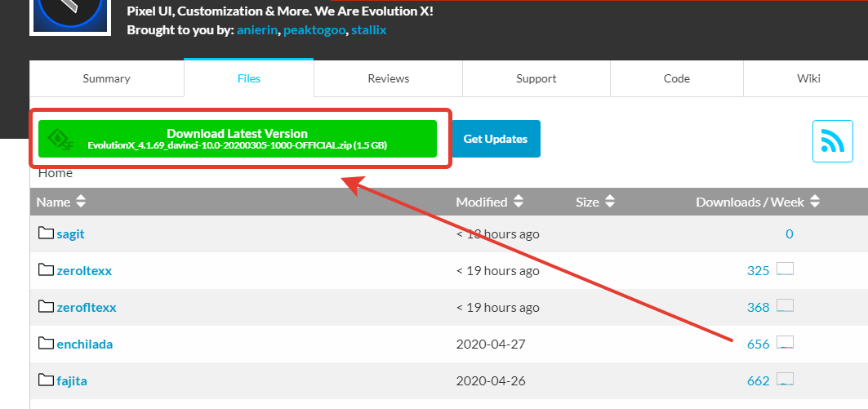Sort by Modified column arrows
The width and height of the screenshot is (868, 409).
(x=519, y=202)
